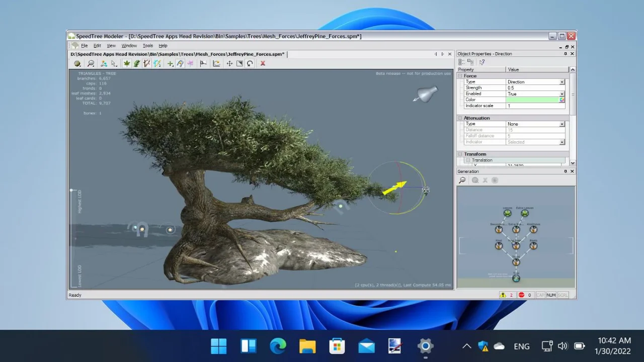
Task: Open the Help menu
Action: (x=163, y=46)
